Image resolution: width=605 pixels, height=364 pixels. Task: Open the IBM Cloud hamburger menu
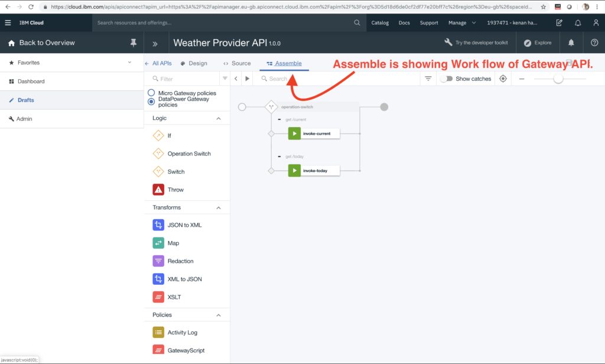coord(8,23)
